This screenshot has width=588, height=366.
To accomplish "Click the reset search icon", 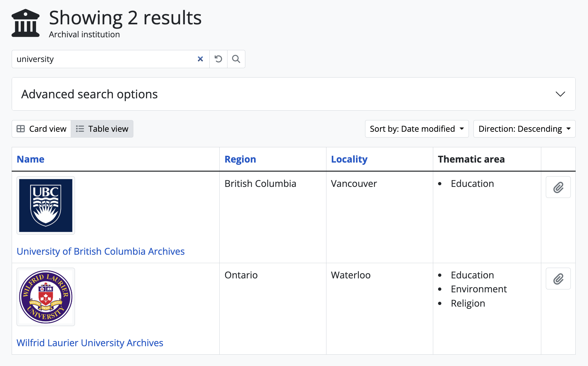I will coord(218,59).
